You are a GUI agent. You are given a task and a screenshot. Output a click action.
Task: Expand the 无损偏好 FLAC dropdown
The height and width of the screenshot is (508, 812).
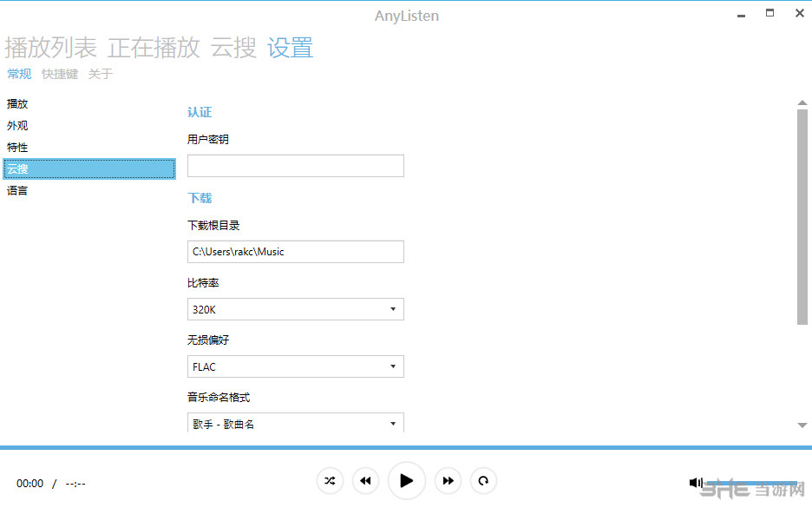(296, 366)
